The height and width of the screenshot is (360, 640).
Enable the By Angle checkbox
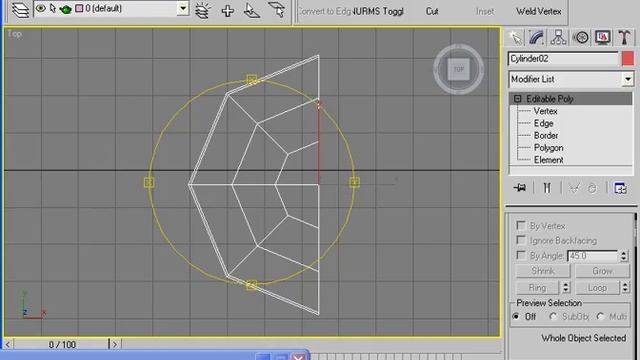tap(520, 255)
